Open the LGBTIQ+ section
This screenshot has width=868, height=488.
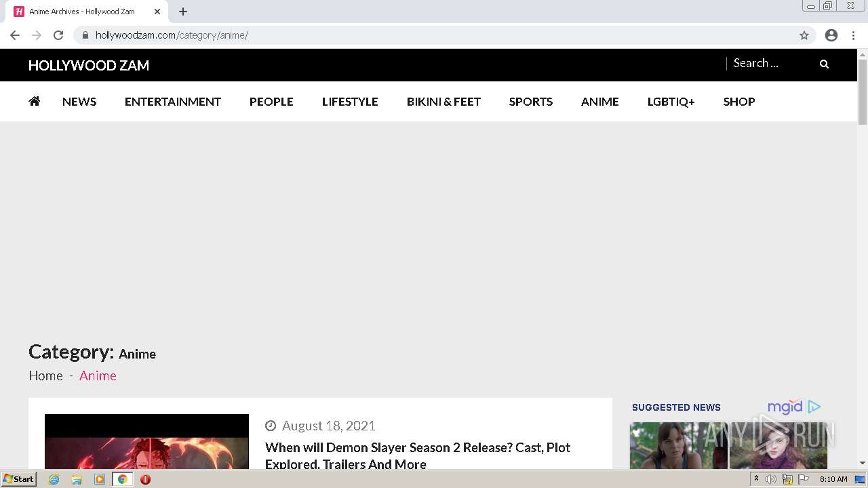tap(671, 102)
